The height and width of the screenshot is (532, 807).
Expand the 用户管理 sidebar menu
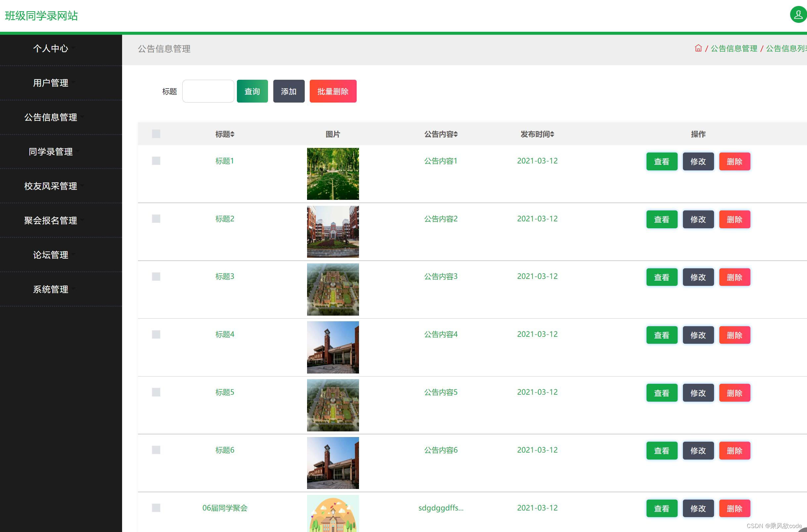click(x=51, y=83)
